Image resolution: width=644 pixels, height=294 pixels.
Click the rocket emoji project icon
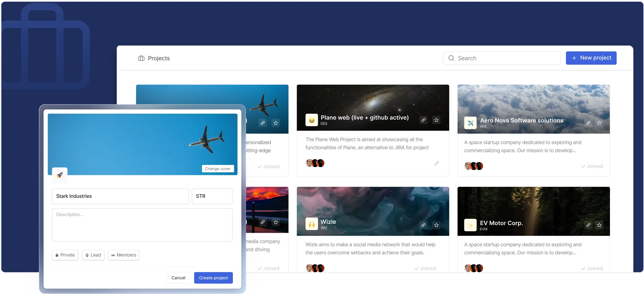[x=59, y=175]
